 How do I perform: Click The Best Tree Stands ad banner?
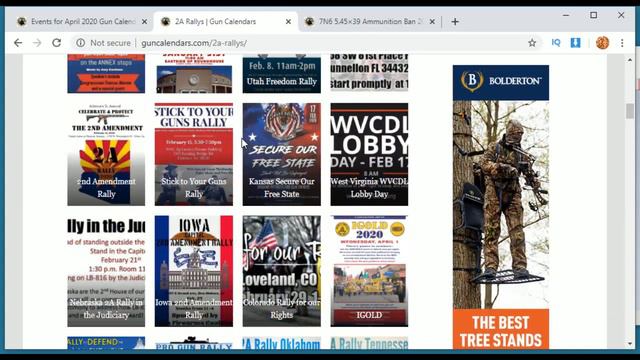(x=501, y=329)
